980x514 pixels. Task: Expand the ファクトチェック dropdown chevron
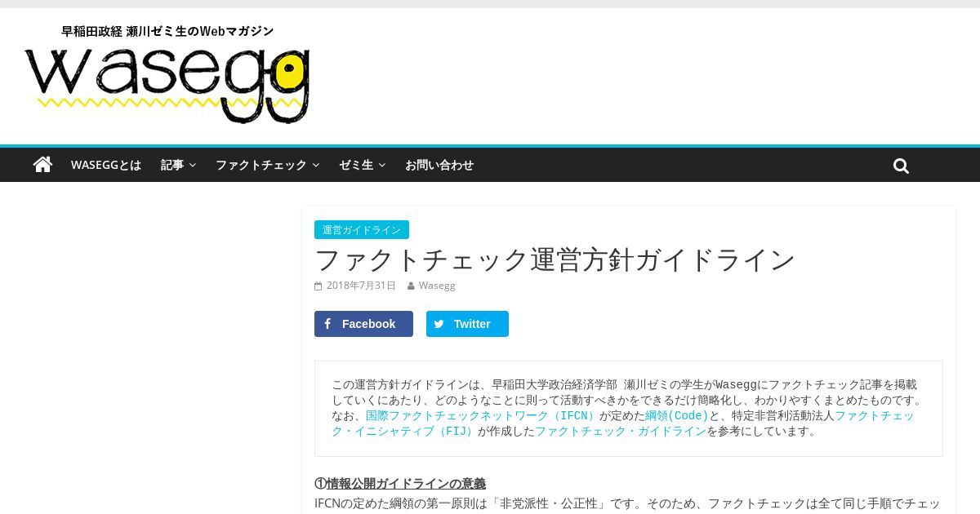click(x=316, y=165)
